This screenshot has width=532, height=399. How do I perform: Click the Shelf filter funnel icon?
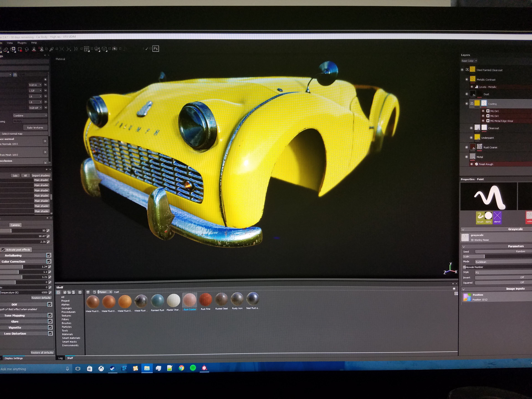pos(88,292)
